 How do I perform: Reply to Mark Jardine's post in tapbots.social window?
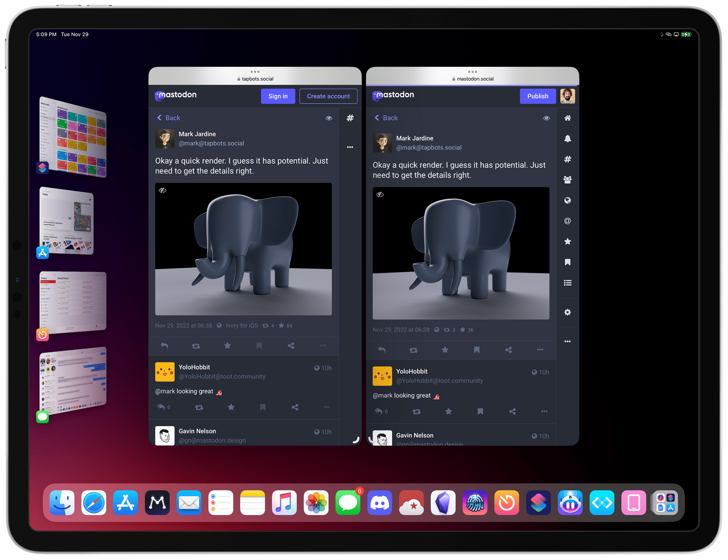[x=164, y=345]
